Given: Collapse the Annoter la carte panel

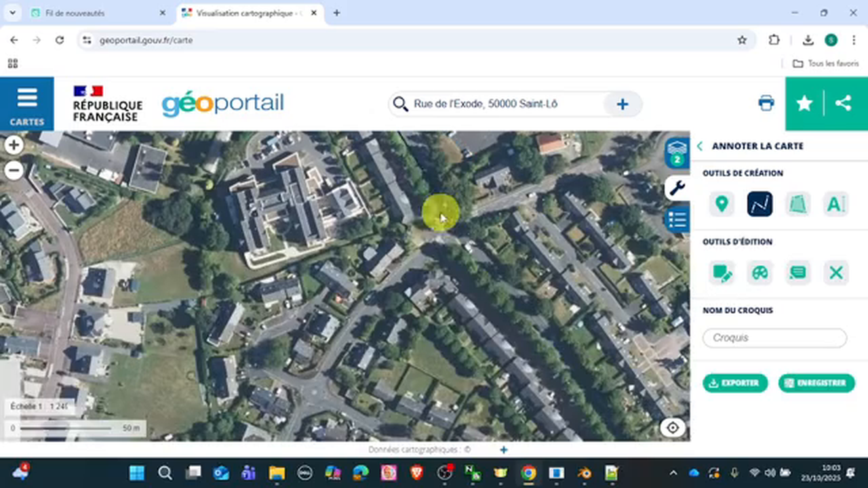Looking at the screenshot, I should 700,146.
